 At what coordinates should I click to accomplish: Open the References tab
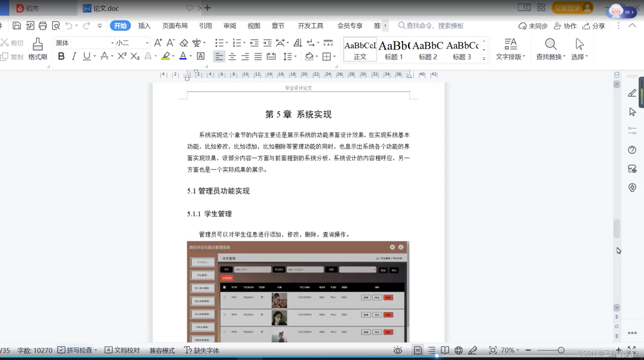click(205, 26)
